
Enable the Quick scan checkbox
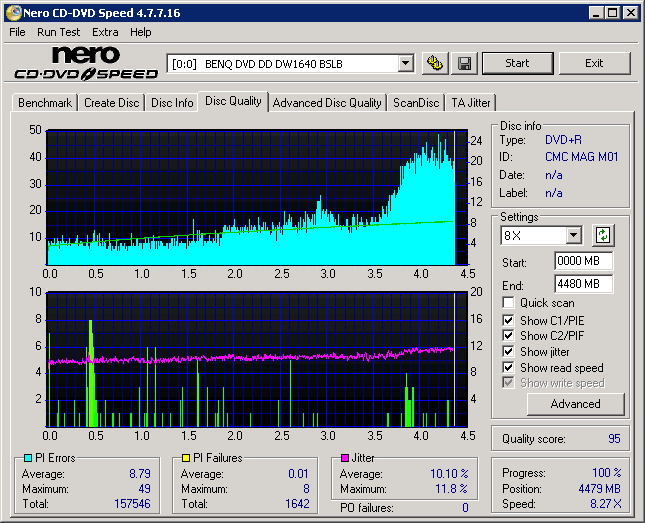coord(509,303)
